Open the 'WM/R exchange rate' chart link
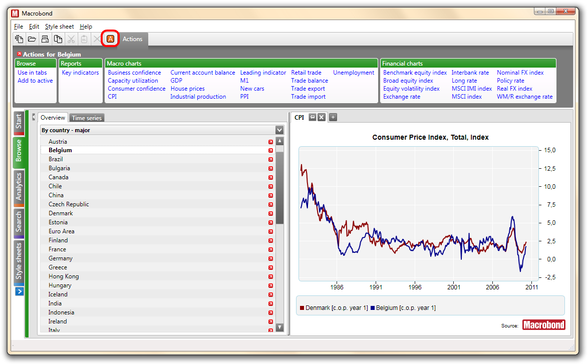588x364 pixels. [x=524, y=96]
